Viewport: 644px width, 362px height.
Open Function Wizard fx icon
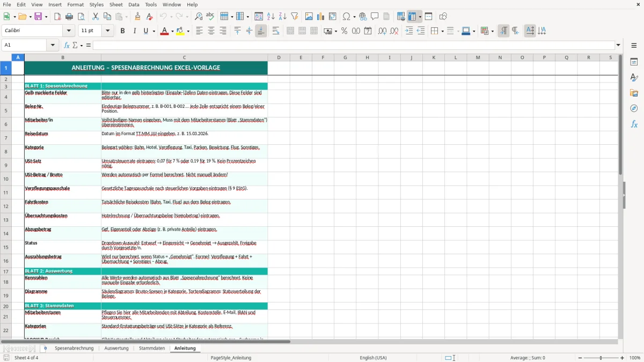pos(67,45)
